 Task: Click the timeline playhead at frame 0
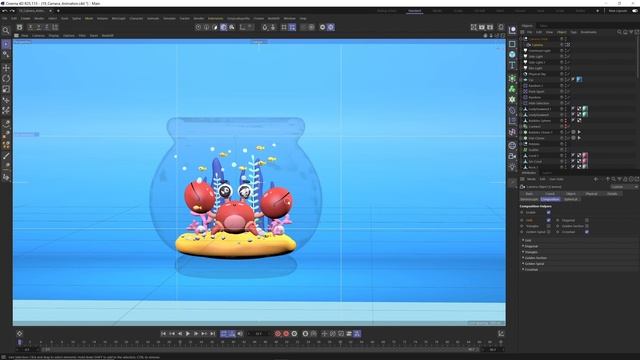click(19, 342)
